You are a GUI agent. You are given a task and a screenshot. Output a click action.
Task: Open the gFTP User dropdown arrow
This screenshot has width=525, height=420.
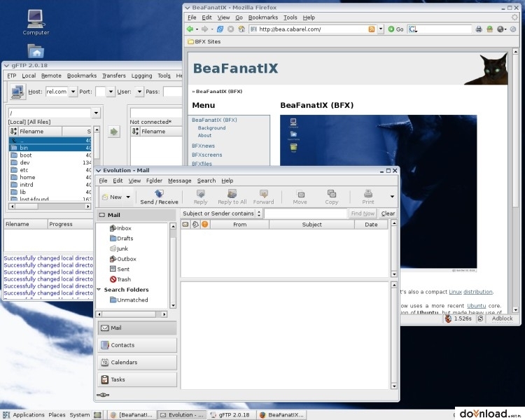[x=139, y=92]
